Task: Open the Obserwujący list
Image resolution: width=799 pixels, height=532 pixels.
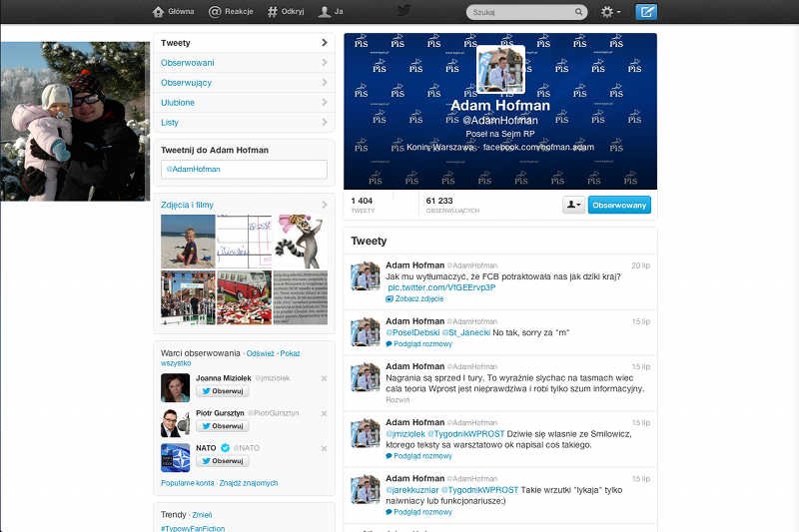Action: tap(244, 83)
